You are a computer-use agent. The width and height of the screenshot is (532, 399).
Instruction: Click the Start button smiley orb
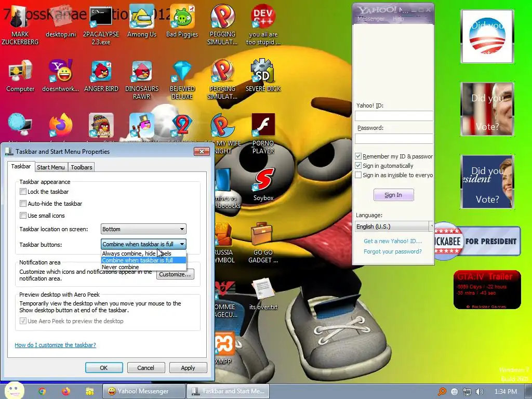point(14,391)
